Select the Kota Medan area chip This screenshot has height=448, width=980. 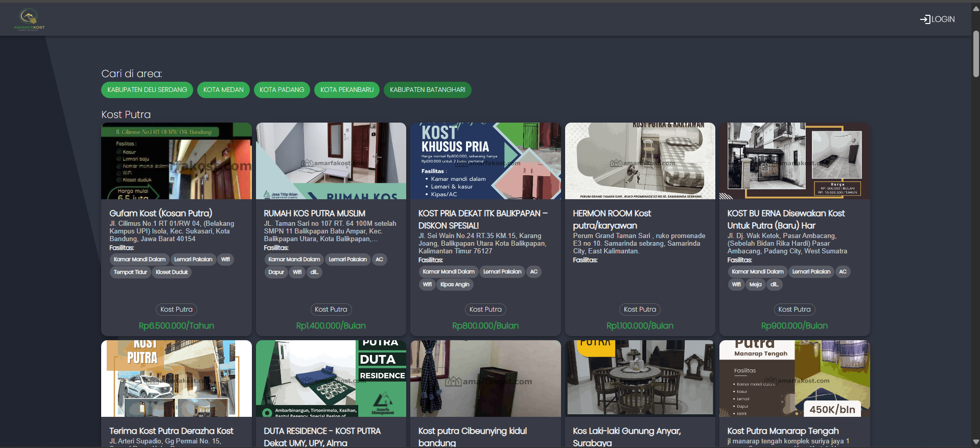tap(223, 90)
